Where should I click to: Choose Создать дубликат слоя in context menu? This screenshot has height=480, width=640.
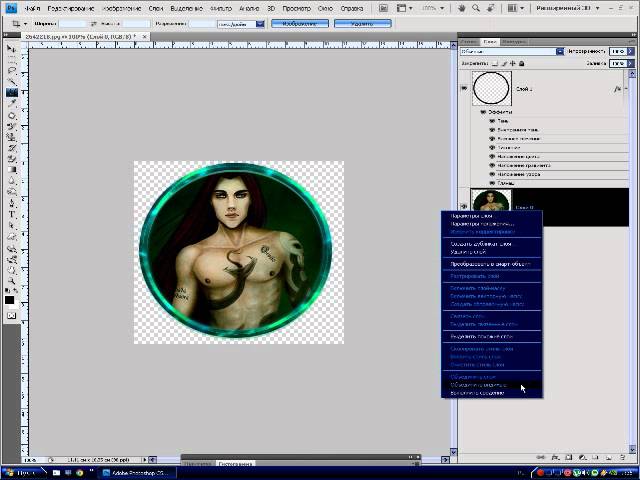[492, 244]
